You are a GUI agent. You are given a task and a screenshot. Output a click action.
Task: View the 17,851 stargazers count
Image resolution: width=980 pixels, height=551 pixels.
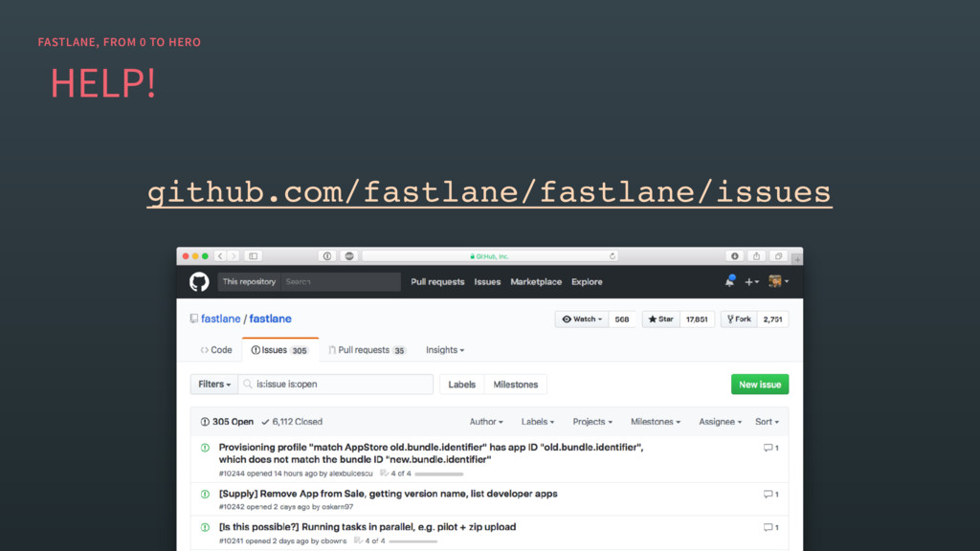[697, 320]
